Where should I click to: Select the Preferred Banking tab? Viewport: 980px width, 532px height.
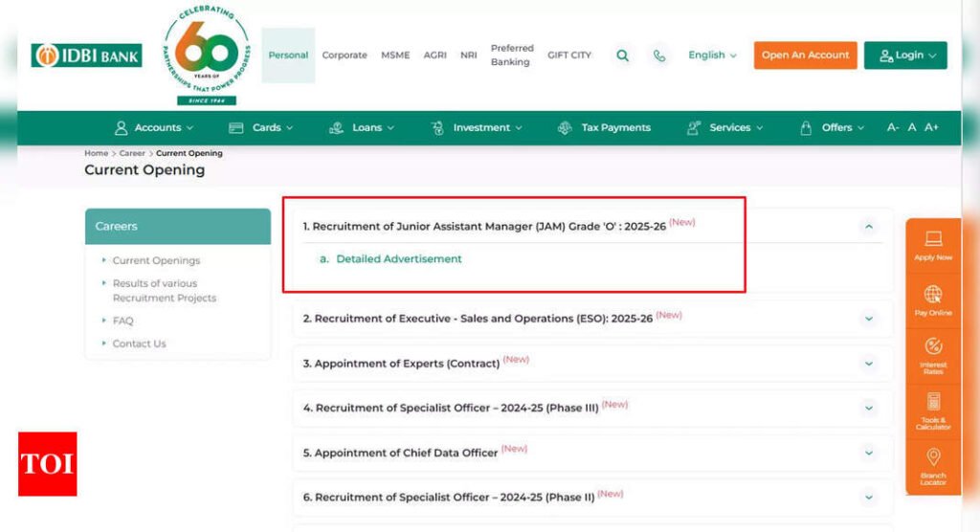(512, 55)
